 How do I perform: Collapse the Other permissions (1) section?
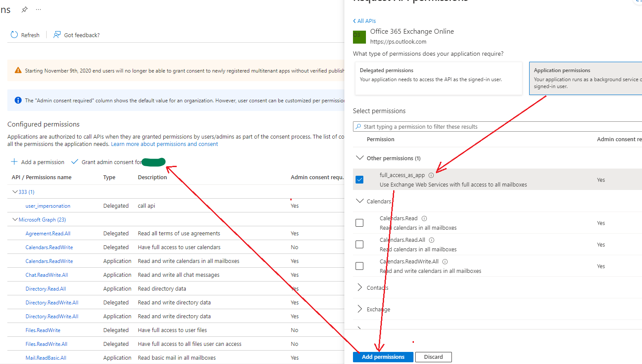pyautogui.click(x=359, y=158)
